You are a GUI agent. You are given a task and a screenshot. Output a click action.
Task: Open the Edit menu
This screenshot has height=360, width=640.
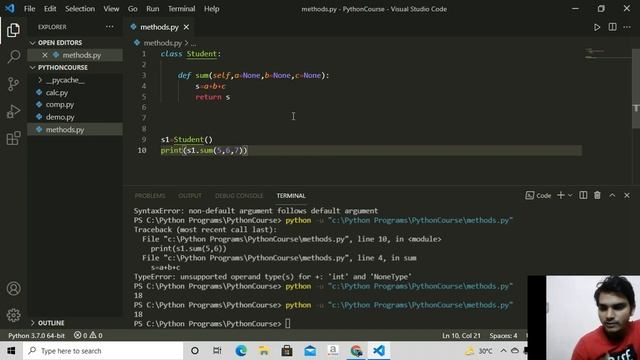[50, 9]
